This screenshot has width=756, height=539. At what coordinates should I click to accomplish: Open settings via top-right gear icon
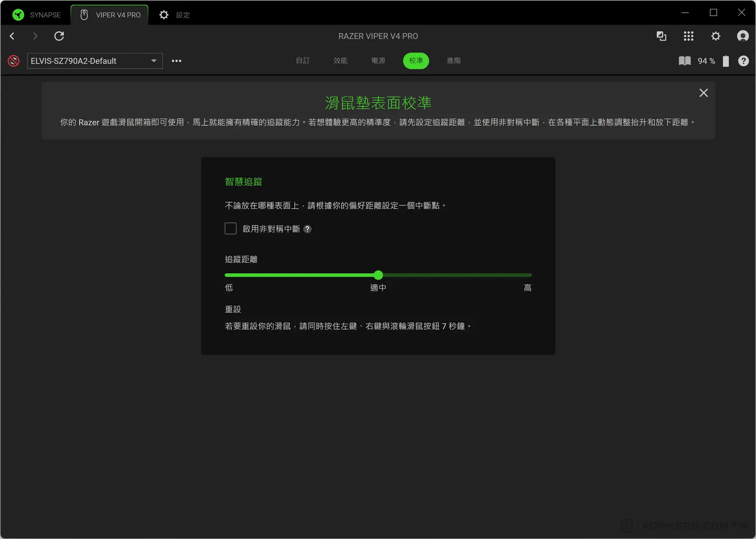point(716,36)
